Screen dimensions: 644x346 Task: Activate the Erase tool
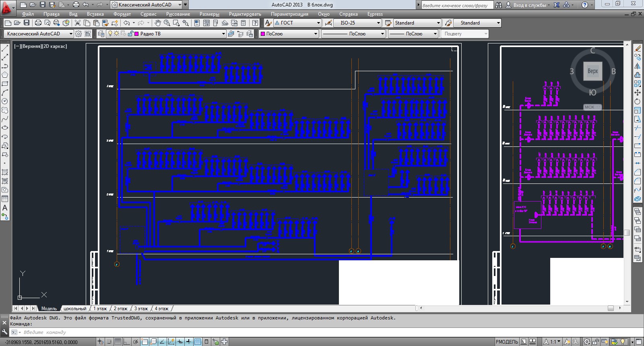(638, 48)
